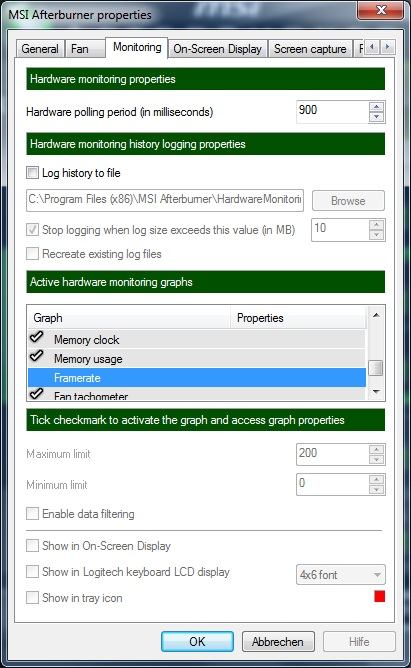Decrease Maximum limit value

click(377, 460)
